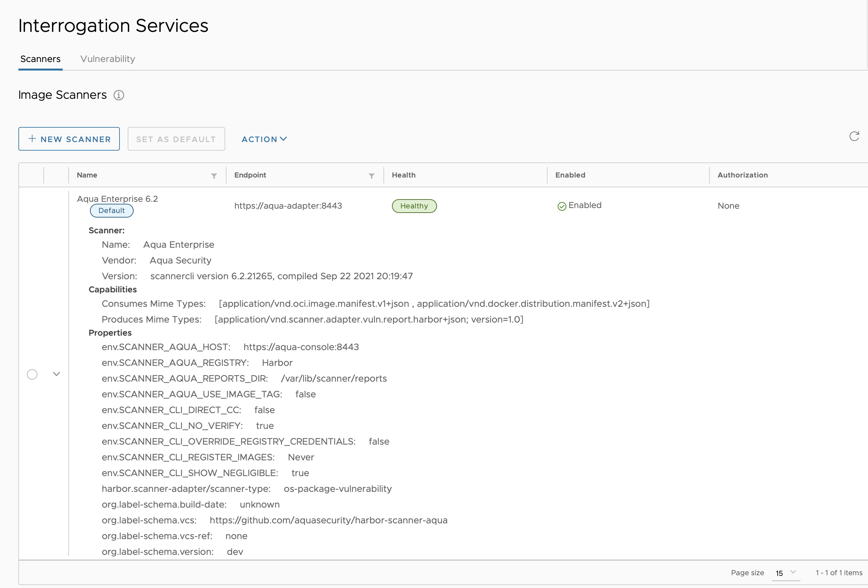The height and width of the screenshot is (588, 868).
Task: Switch to the Vulnerability tab
Action: coord(108,59)
